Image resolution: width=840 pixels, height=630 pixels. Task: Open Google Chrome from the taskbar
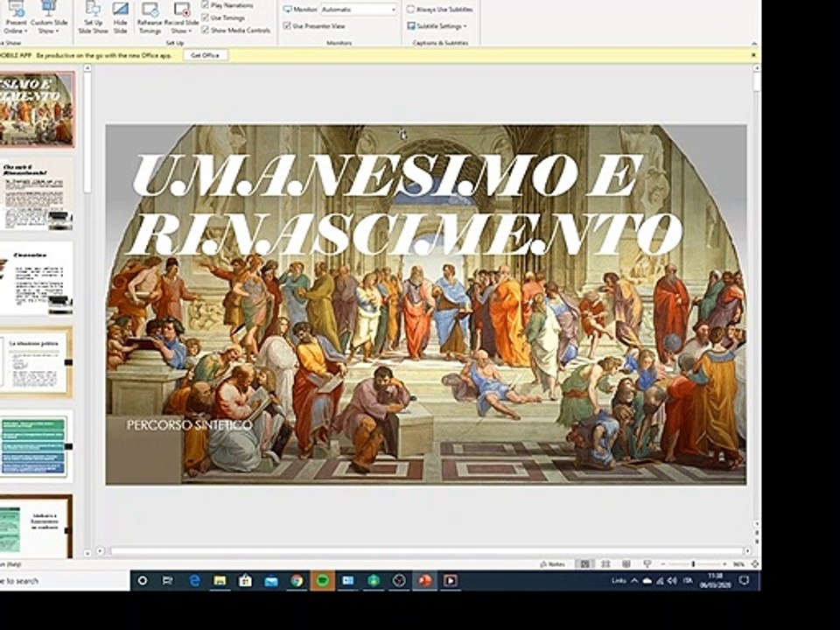[297, 581]
